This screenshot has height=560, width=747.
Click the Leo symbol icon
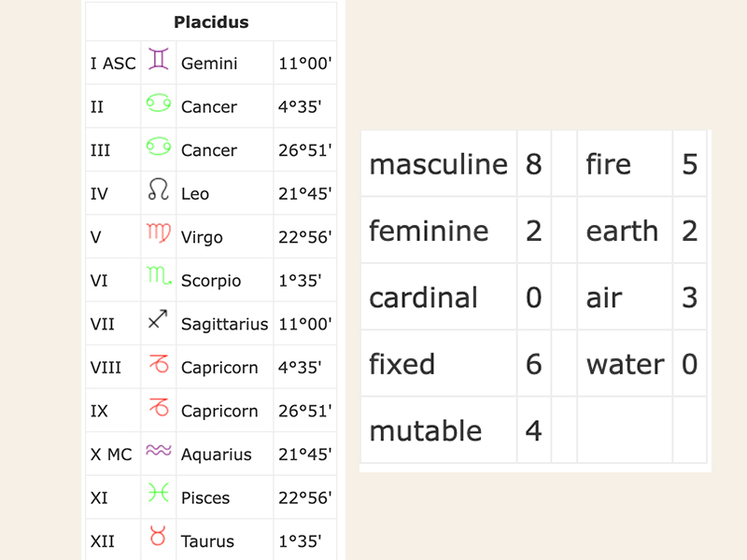tap(159, 192)
